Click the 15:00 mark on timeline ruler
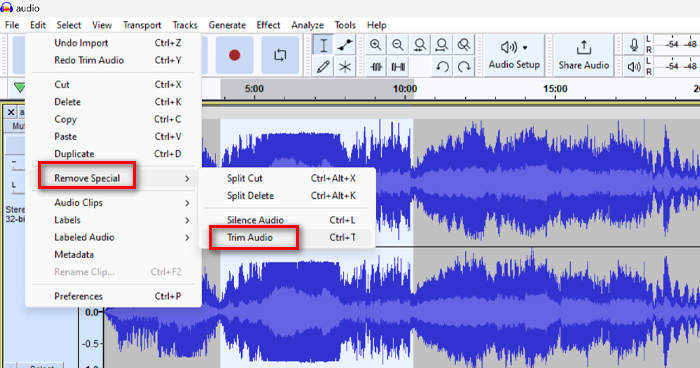 555,89
